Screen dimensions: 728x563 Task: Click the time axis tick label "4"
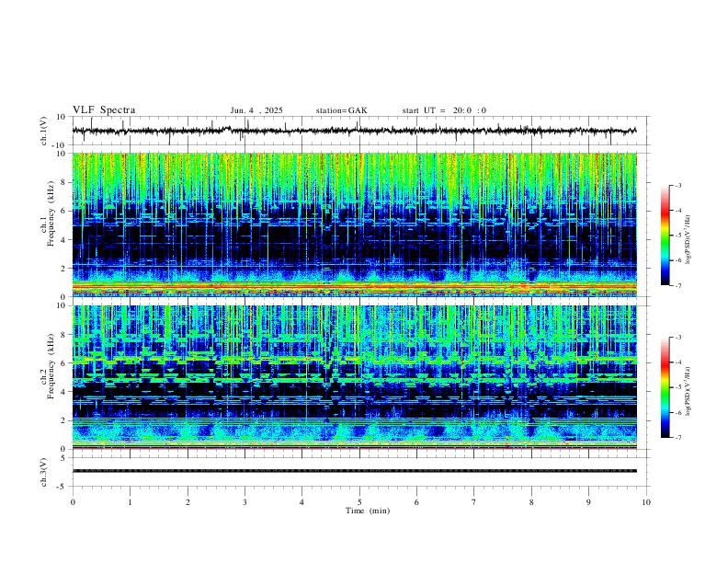[x=301, y=502]
